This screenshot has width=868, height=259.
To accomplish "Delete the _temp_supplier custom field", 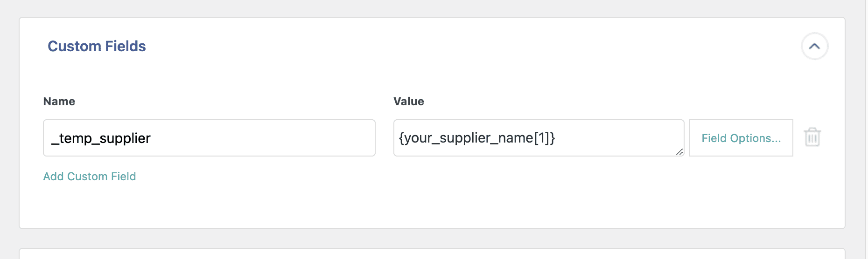I will coord(812,137).
